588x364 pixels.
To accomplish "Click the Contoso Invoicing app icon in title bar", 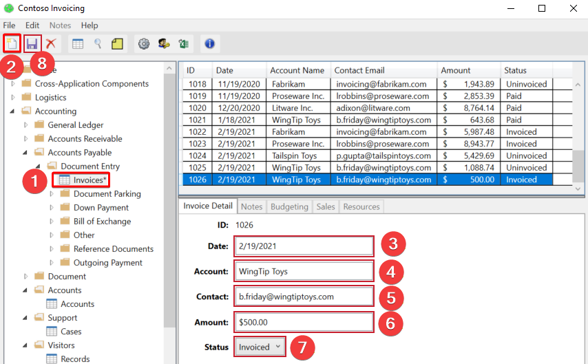I will [x=9, y=8].
